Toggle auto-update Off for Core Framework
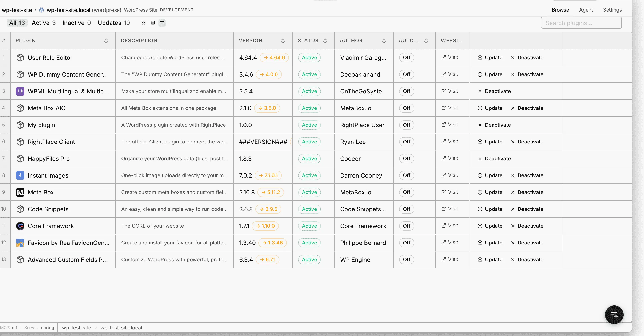The width and height of the screenshot is (644, 336). [x=407, y=226]
